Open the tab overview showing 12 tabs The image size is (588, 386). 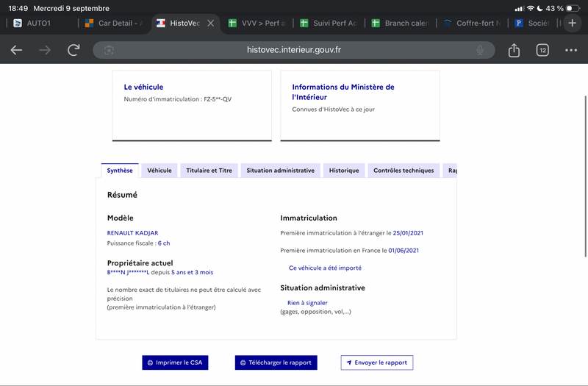coord(542,50)
